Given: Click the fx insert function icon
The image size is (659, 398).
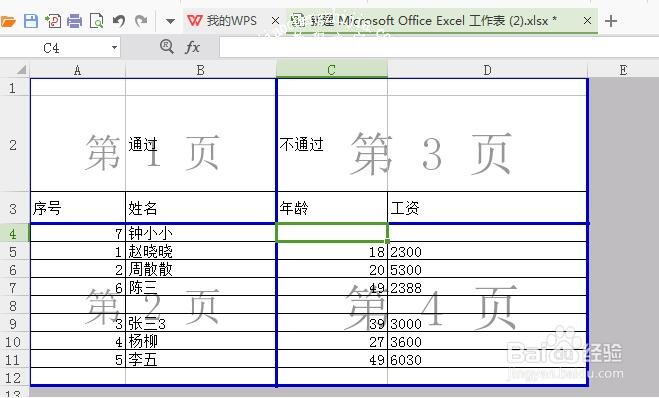Looking at the screenshot, I should (x=192, y=47).
